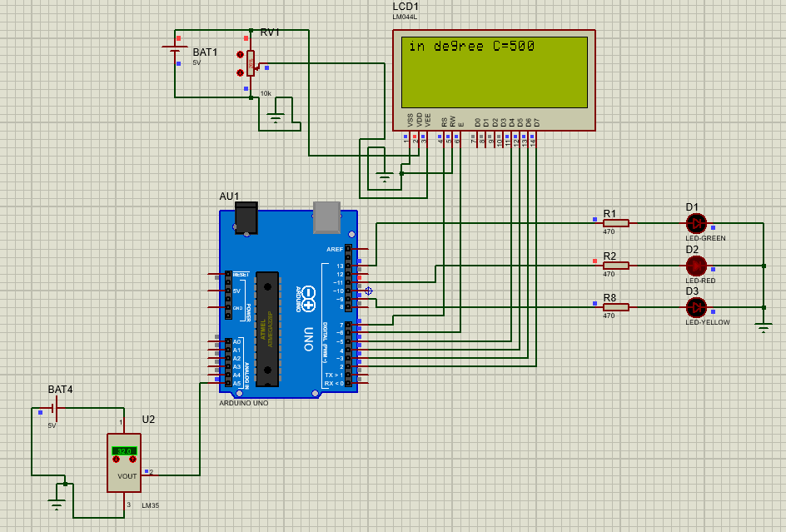The image size is (786, 532).
Task: Select the 10k value label
Action: (266, 94)
